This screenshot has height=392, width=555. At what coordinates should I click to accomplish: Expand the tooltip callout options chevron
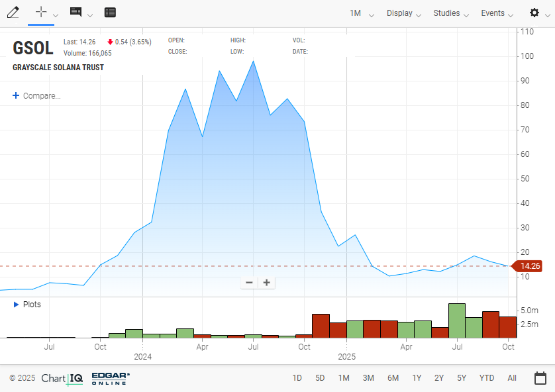[90, 15]
